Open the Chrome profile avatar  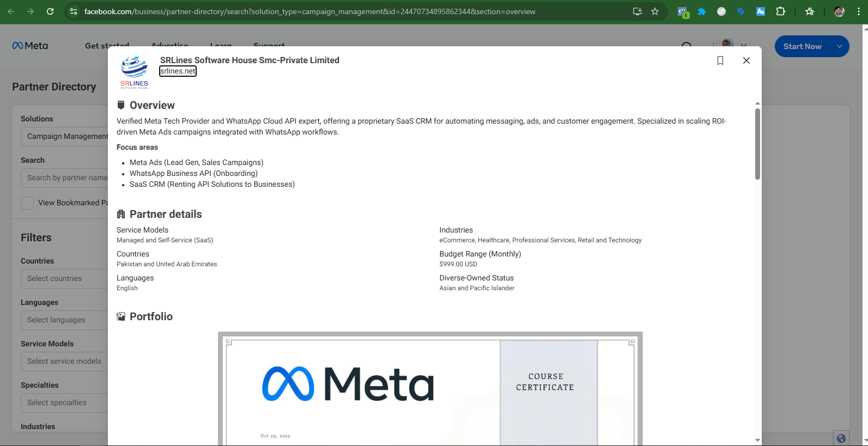[839, 11]
